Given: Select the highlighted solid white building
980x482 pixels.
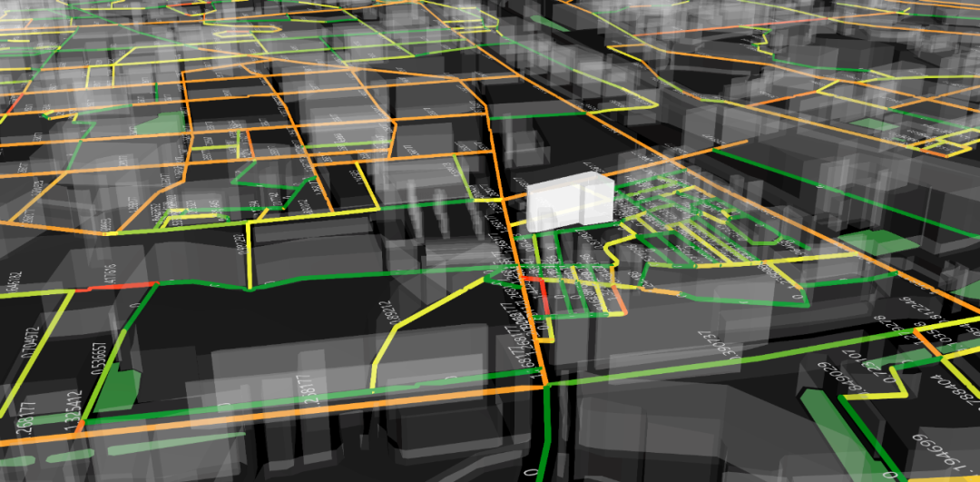Looking at the screenshot, I should click(x=569, y=202).
